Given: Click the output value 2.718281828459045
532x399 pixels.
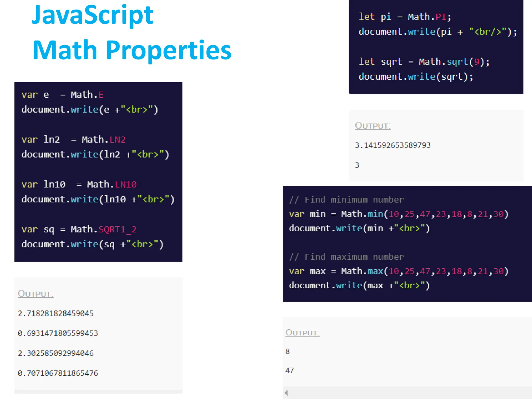Looking at the screenshot, I should click(56, 313).
